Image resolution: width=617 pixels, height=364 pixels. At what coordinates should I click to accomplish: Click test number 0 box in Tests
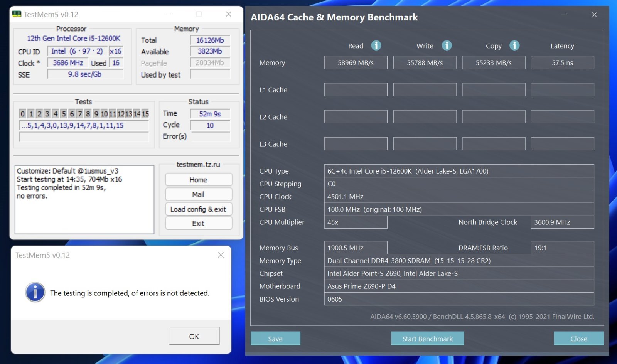click(22, 114)
